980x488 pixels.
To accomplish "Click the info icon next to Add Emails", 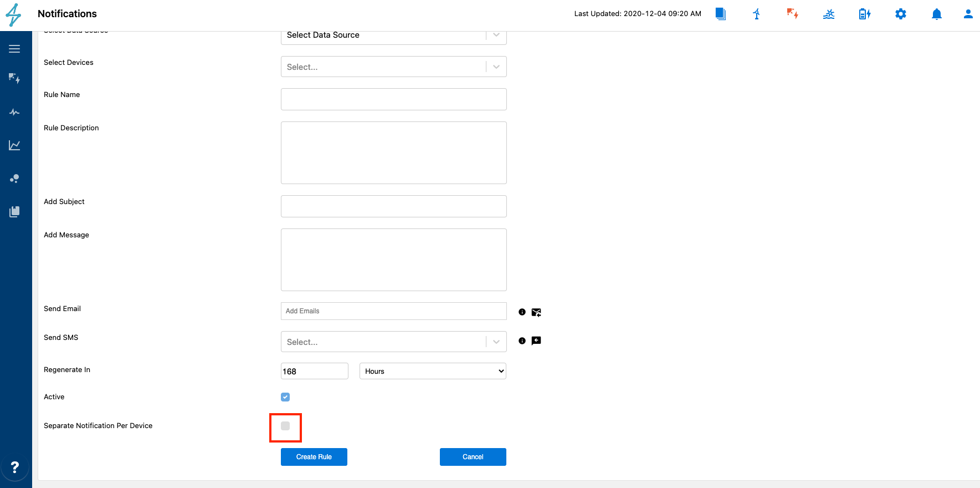I will [x=522, y=312].
